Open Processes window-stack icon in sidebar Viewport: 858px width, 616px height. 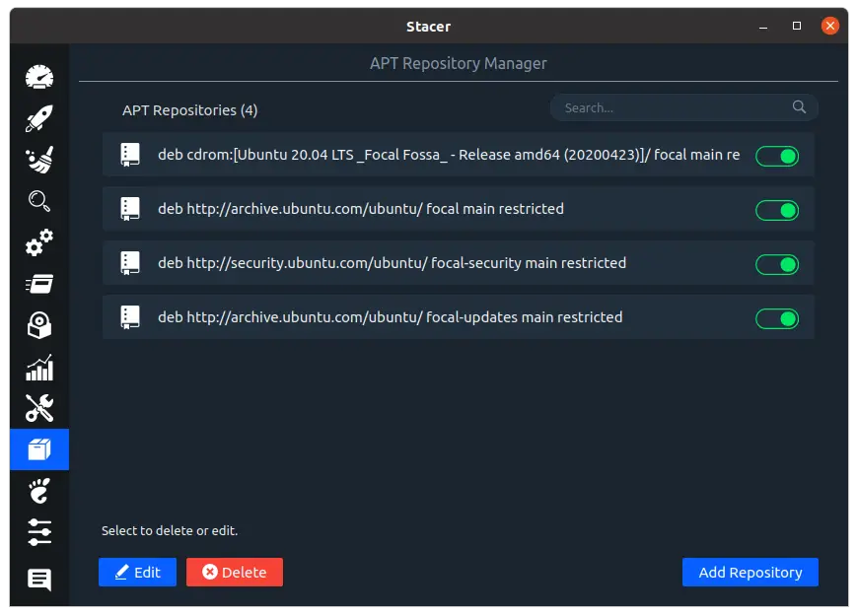pos(39,284)
